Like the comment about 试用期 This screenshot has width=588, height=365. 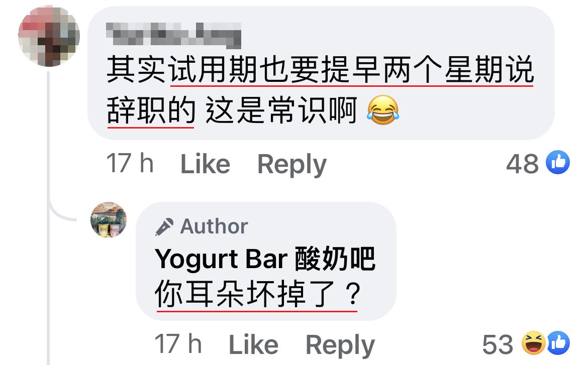point(205,164)
